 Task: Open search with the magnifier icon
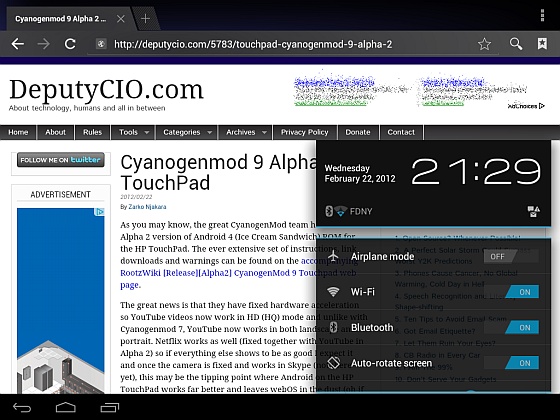516,44
